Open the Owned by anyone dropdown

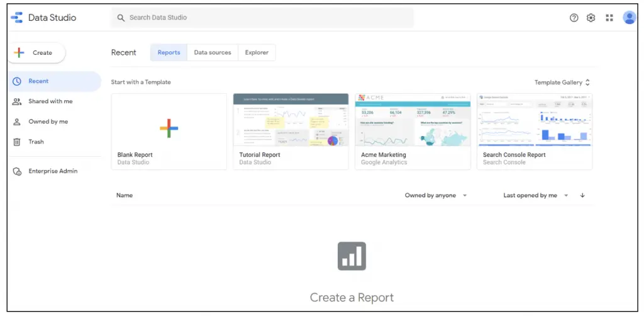[436, 196]
